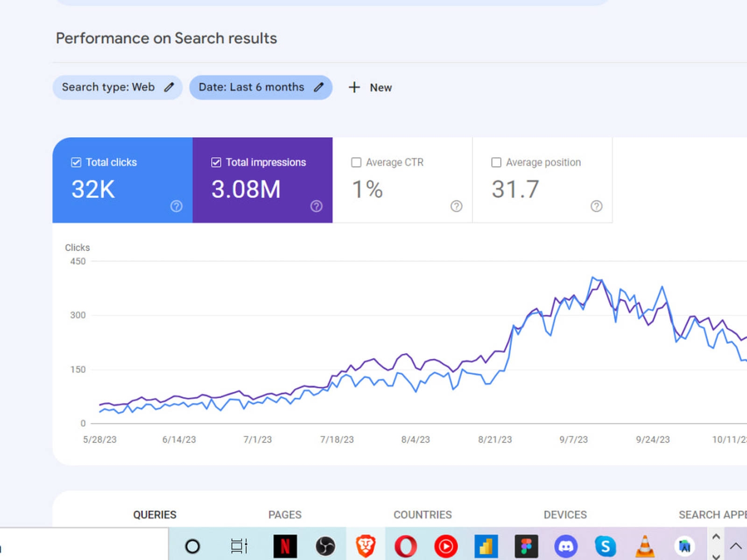This screenshot has width=747, height=560.
Task: Open the Devices tab
Action: (565, 515)
